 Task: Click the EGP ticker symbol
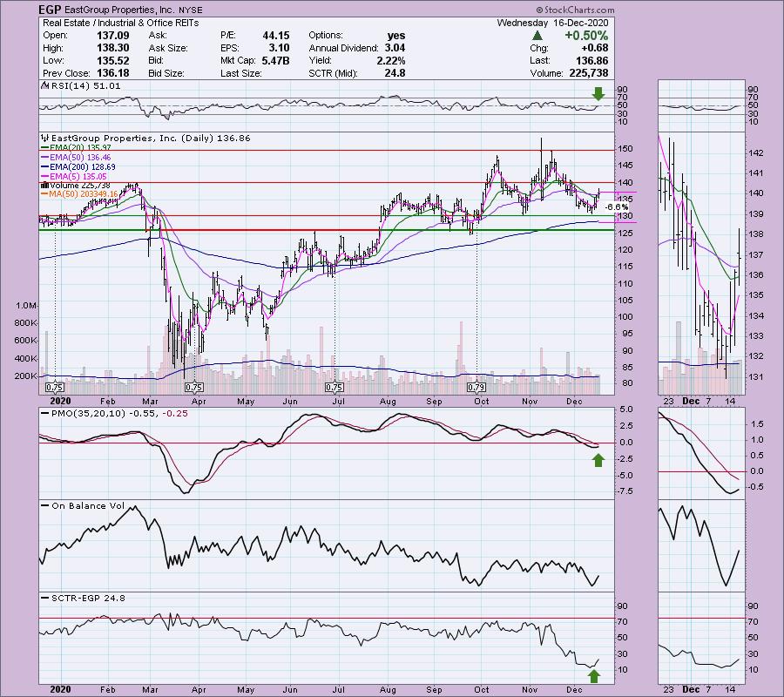[x=50, y=10]
